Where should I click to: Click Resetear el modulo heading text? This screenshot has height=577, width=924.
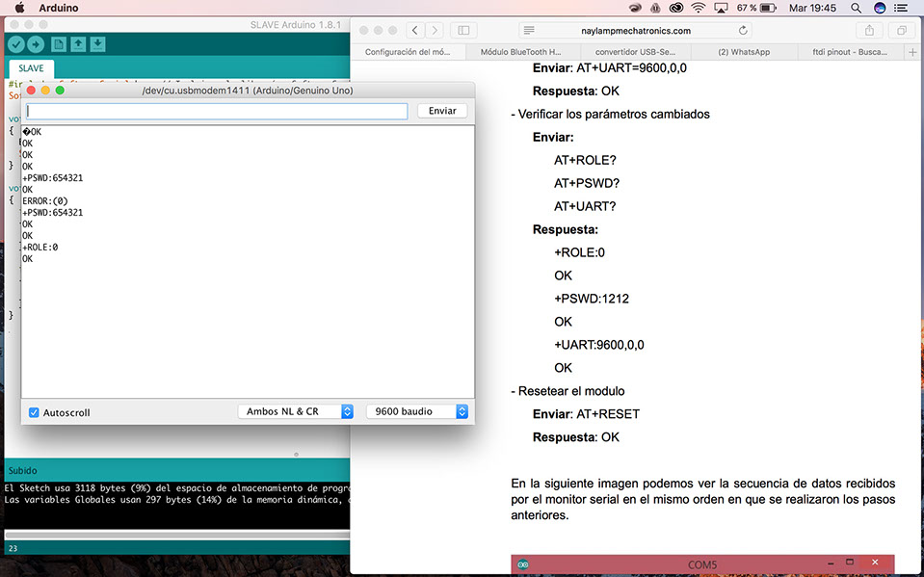(x=571, y=391)
